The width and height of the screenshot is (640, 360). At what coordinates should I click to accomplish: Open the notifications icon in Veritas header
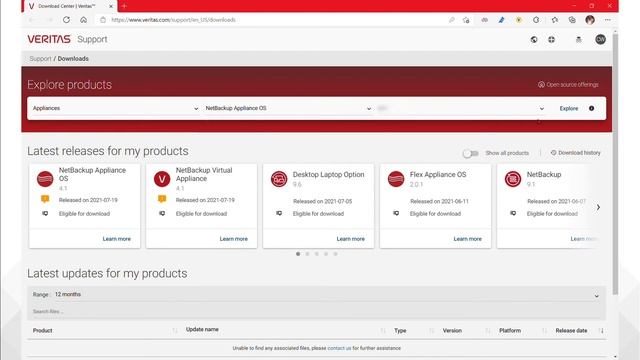pos(578,40)
